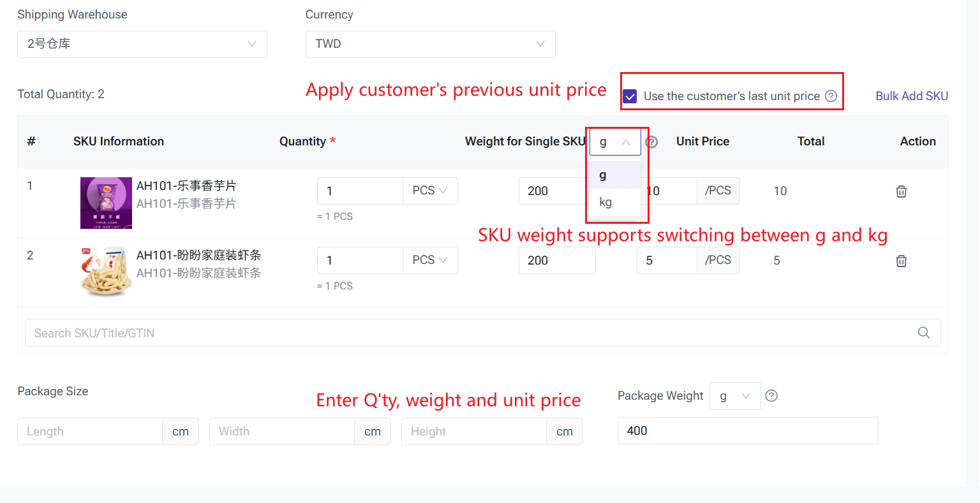Click help icon beside last unit price option
This screenshot has width=980, height=503.
coord(831,96)
